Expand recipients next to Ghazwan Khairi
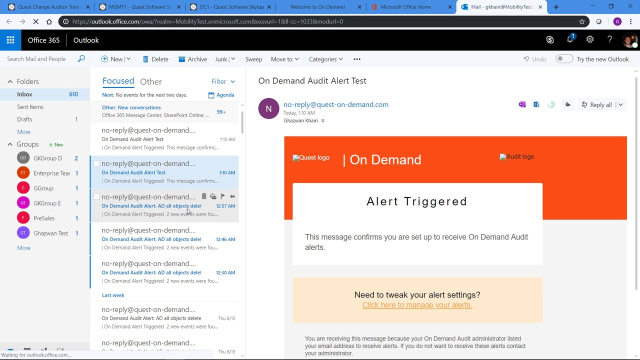 323,121
